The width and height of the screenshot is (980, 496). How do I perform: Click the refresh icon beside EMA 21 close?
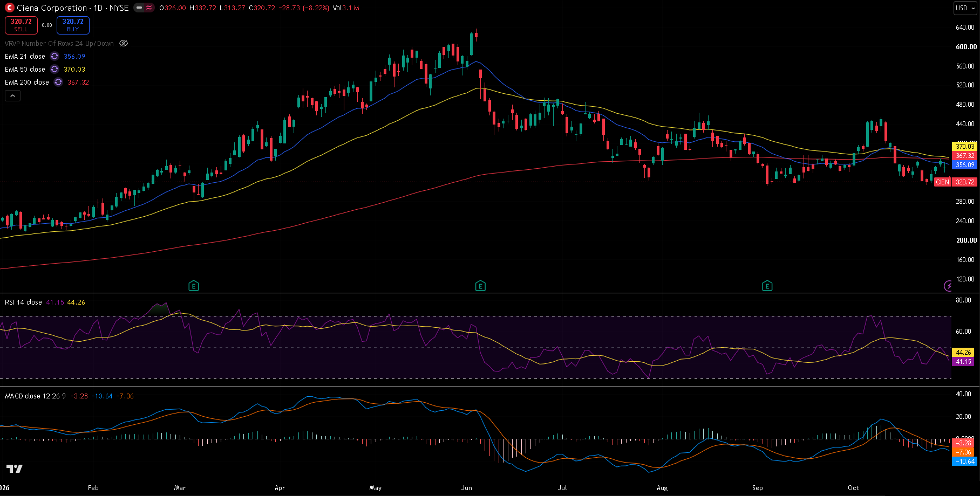(55, 56)
